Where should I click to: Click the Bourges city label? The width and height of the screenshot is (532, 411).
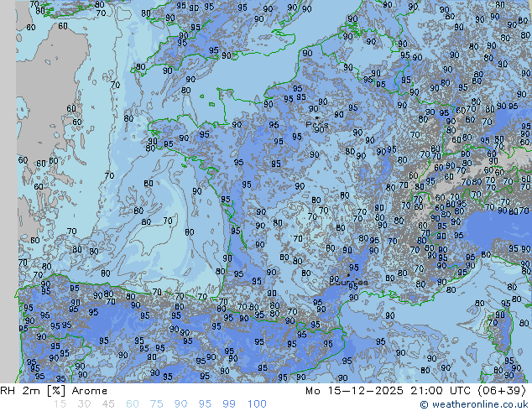pyautogui.click(x=348, y=282)
